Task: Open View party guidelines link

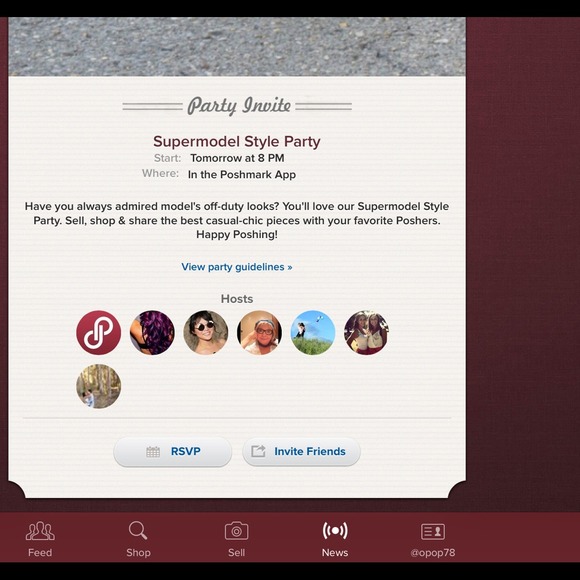Action: tap(237, 267)
